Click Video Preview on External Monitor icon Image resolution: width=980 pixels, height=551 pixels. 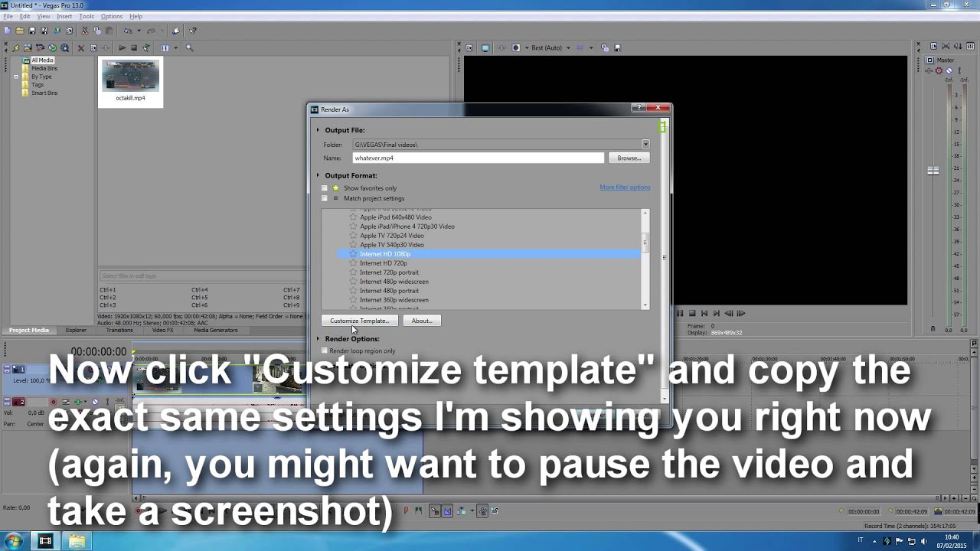[x=485, y=47]
